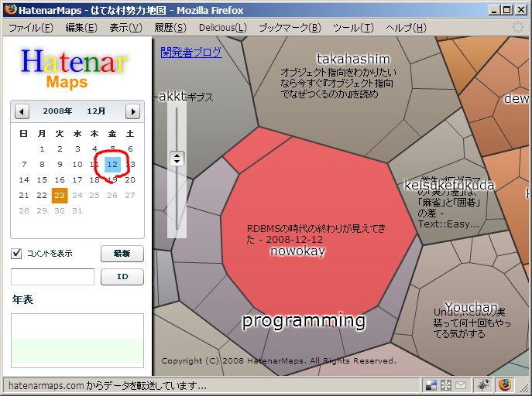Go to previous month in calendar
The width and height of the screenshot is (532, 396).
pyautogui.click(x=22, y=111)
